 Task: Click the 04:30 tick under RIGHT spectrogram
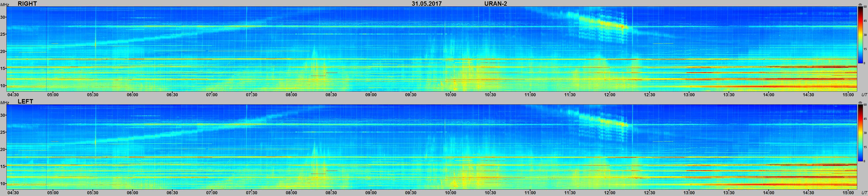[x=13, y=95]
